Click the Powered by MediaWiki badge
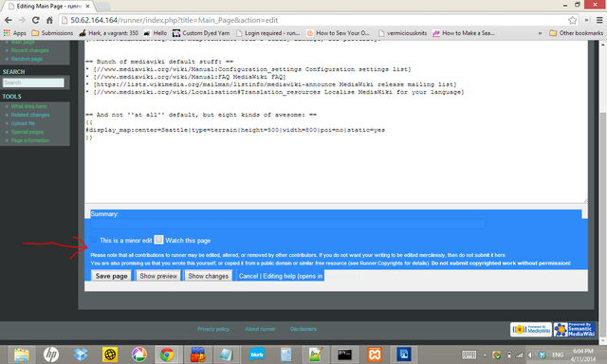 [531, 330]
